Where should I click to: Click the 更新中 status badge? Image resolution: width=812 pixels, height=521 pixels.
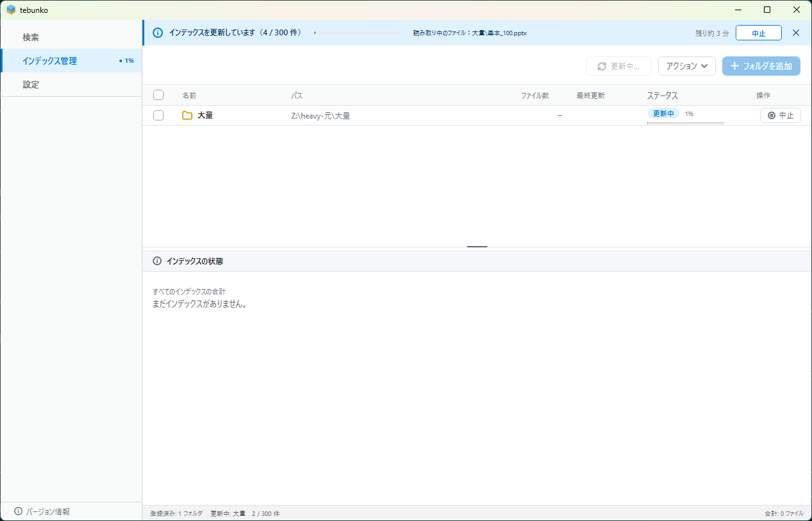pyautogui.click(x=663, y=113)
